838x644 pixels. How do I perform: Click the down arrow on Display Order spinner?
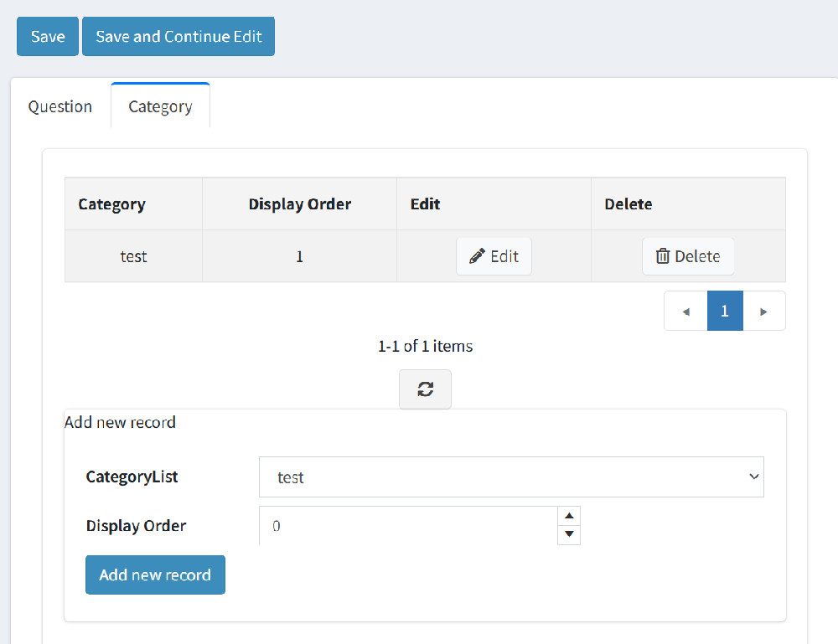point(569,535)
